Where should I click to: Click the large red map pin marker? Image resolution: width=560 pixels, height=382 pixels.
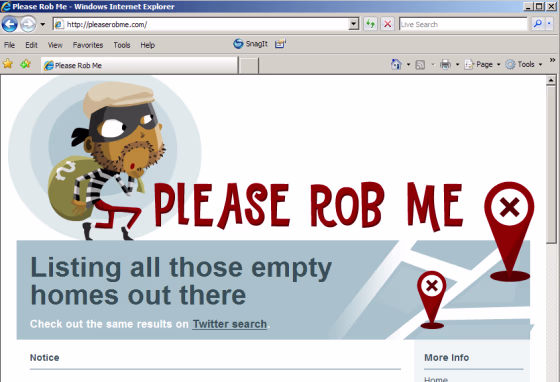[509, 231]
